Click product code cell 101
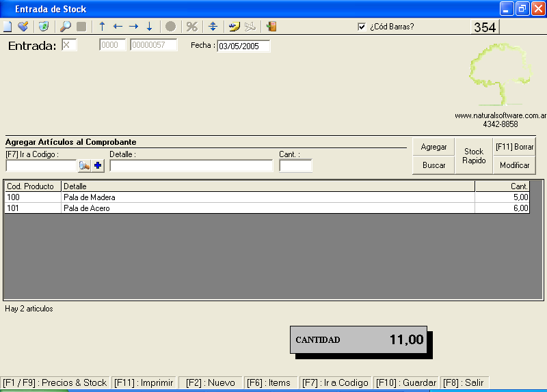 [33, 208]
